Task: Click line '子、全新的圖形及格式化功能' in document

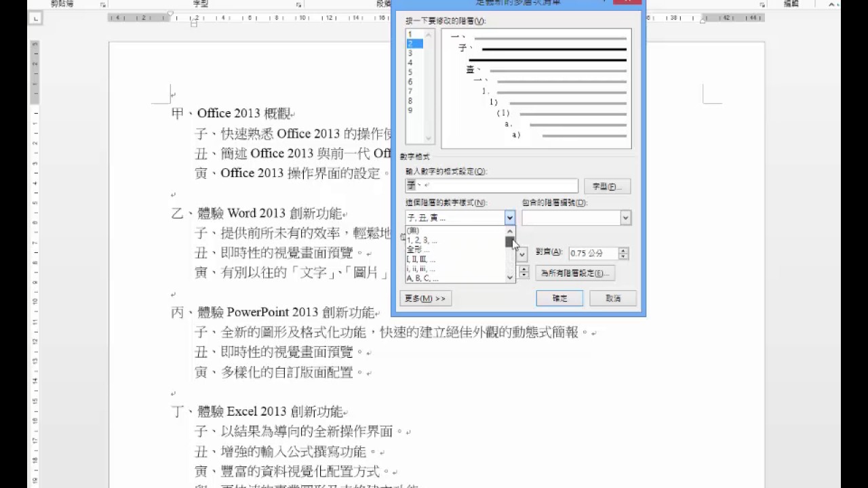Action: pyautogui.click(x=280, y=332)
